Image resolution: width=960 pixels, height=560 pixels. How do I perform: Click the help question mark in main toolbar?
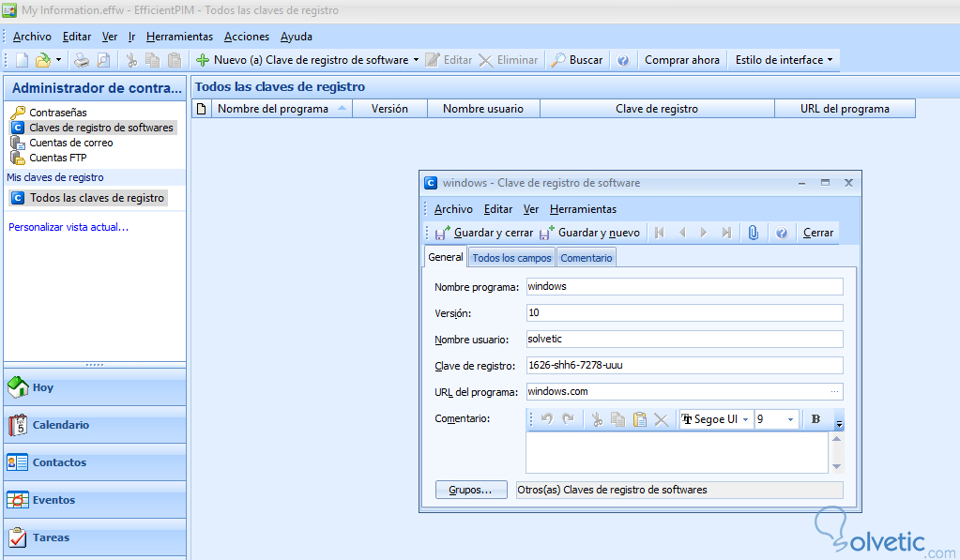point(623,60)
